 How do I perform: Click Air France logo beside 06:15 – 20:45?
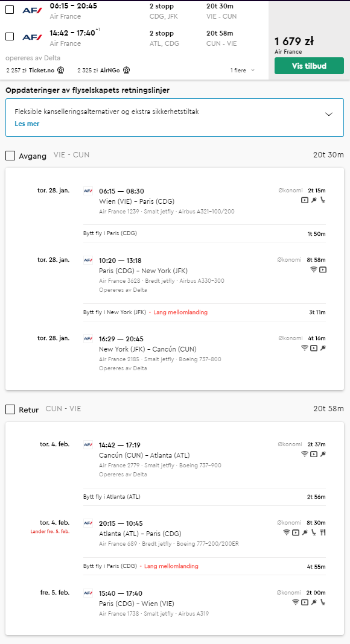click(x=32, y=11)
